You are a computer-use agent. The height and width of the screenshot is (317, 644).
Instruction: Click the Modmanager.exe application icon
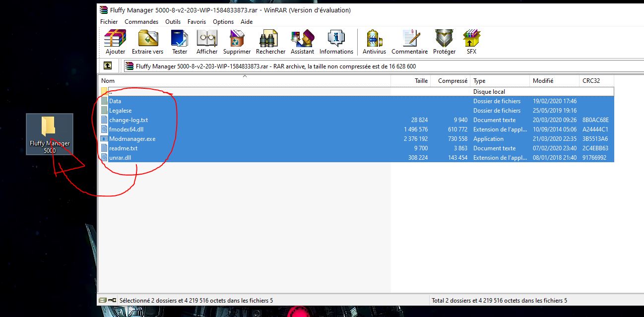click(x=104, y=139)
